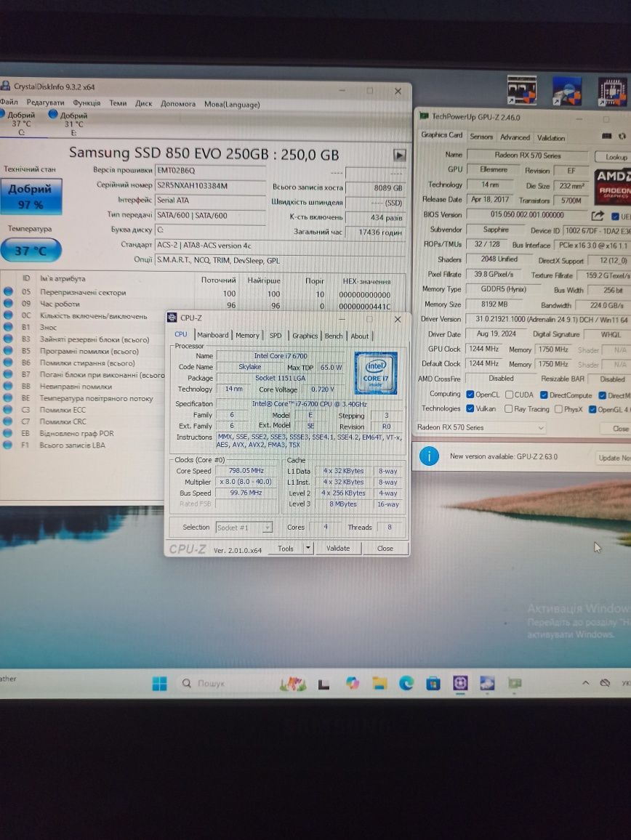Viewport: 631px width, 840px height.
Task: Click the status circle for attribute 05
Action: coord(8,291)
